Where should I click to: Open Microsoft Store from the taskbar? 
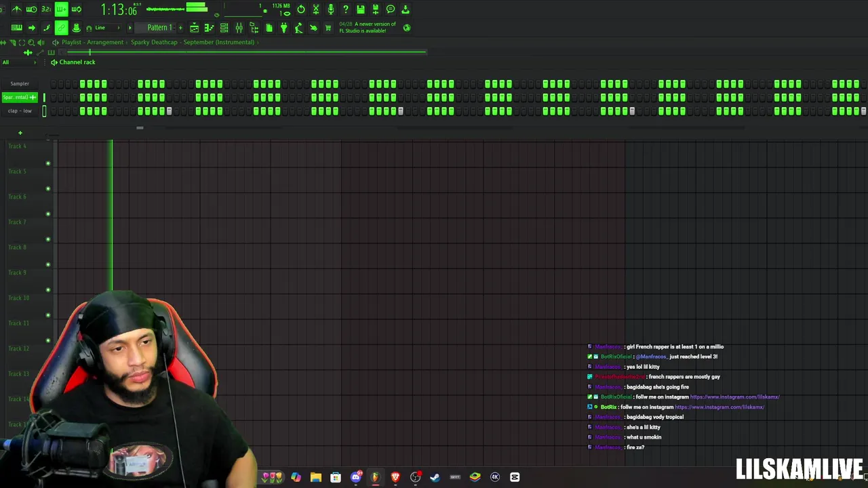336,477
